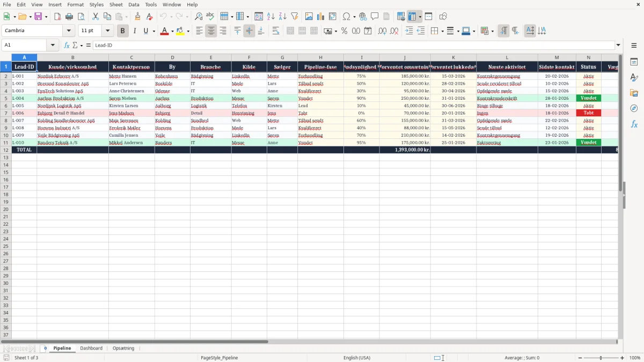The image size is (644, 362).
Task: Click Format as Date icon
Action: click(x=368, y=31)
